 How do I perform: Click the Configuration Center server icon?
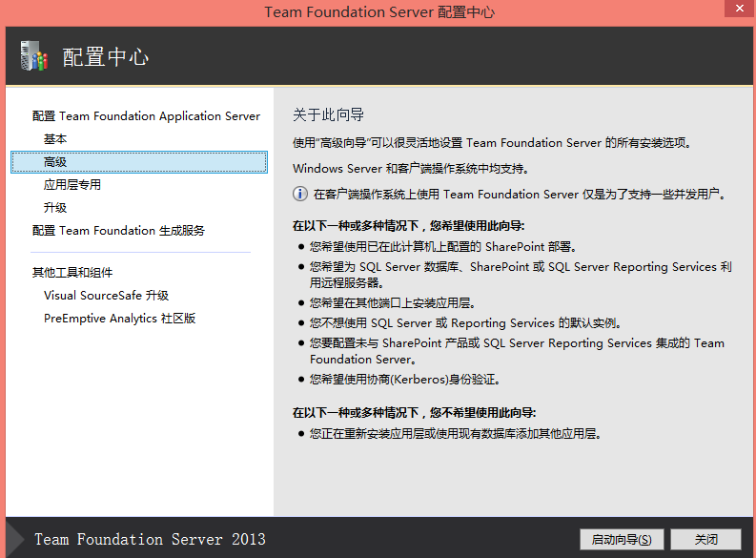[33, 56]
